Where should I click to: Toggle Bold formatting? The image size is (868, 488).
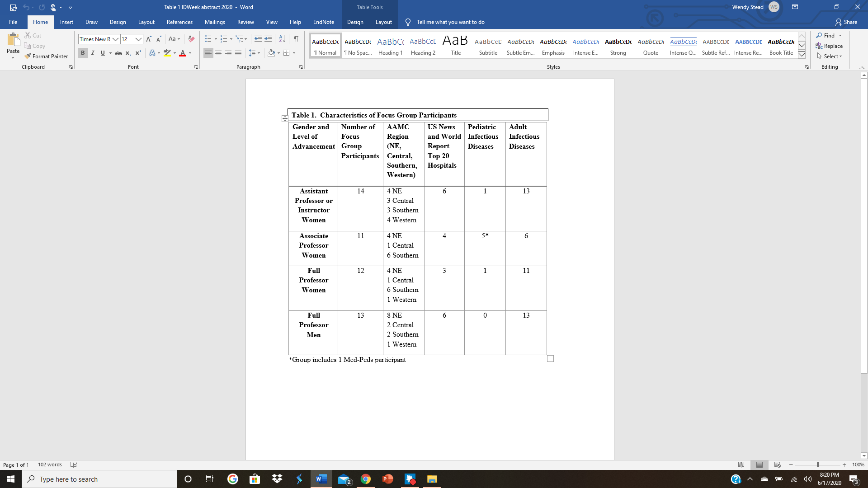click(83, 53)
